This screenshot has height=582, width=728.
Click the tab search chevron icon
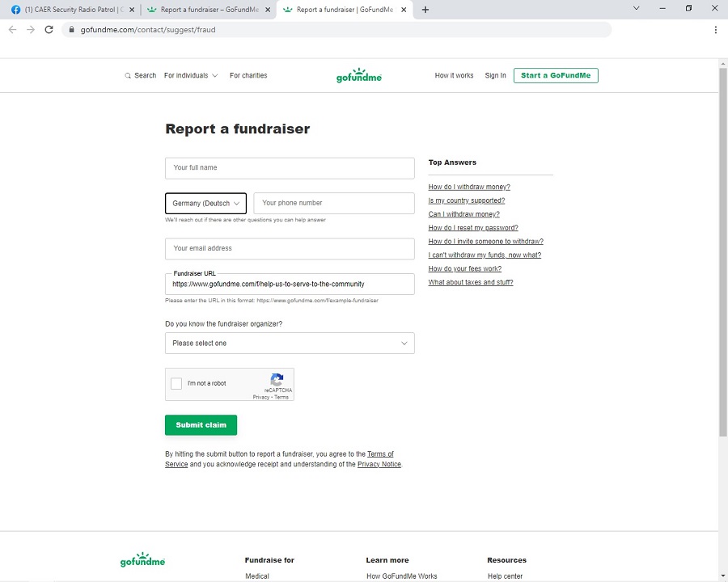637,8
